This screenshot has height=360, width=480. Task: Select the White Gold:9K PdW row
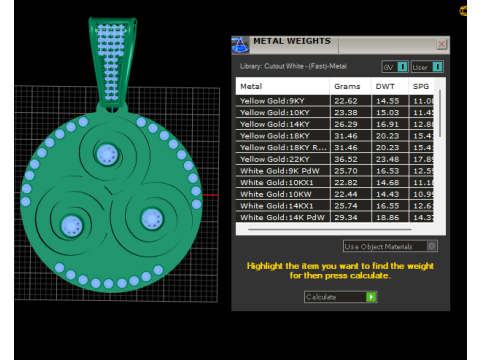[335, 171]
